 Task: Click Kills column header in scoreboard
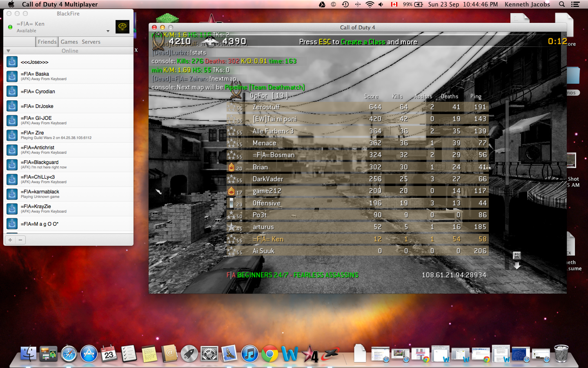pos(397,96)
